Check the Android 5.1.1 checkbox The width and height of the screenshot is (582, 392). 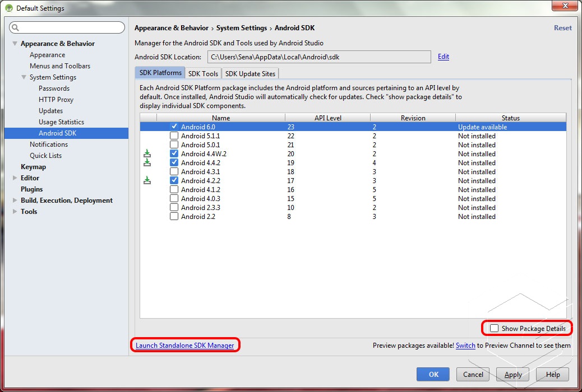174,136
